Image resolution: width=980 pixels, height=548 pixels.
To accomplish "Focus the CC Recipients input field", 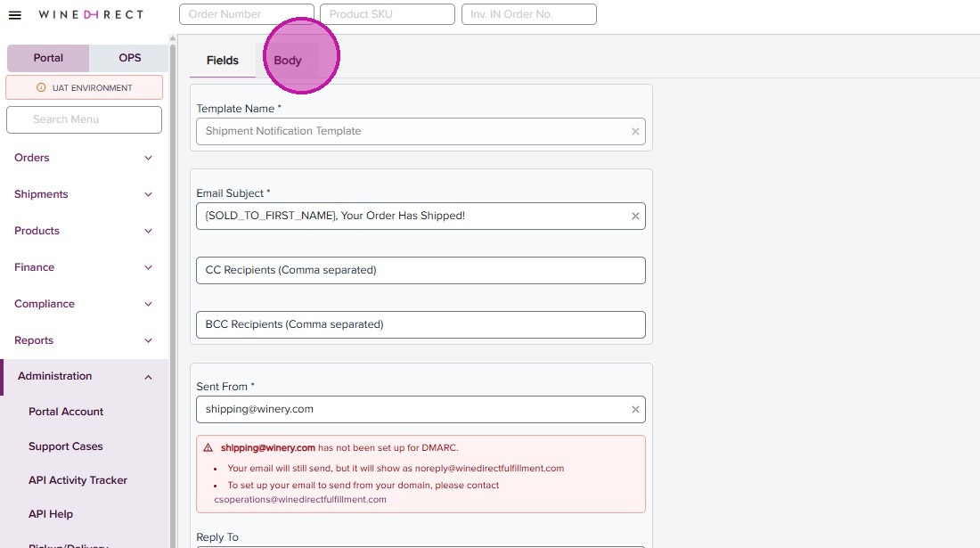I will point(421,271).
